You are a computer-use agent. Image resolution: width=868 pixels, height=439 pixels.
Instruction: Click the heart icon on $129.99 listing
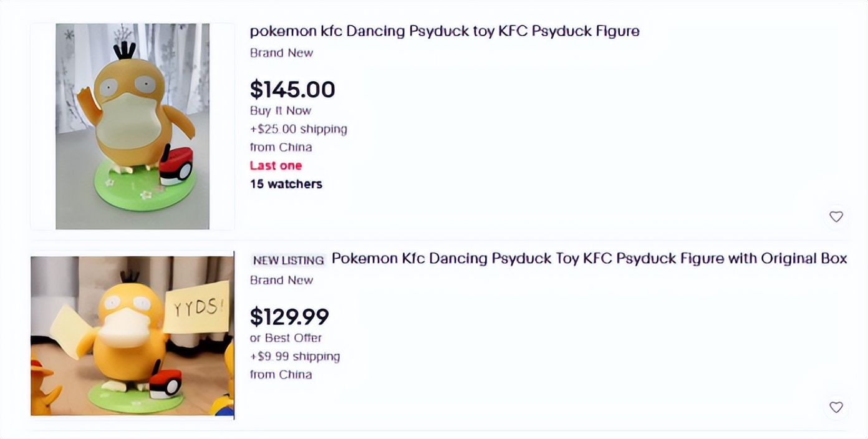pyautogui.click(x=836, y=407)
